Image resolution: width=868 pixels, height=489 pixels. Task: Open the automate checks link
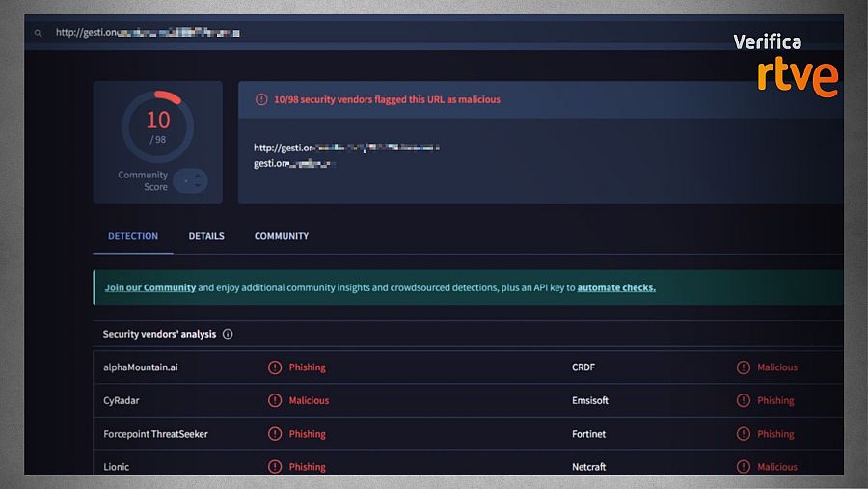pos(616,287)
